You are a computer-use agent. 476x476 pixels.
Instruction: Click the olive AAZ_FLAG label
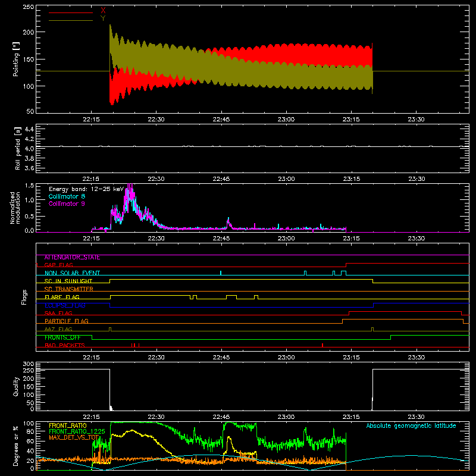click(58, 329)
